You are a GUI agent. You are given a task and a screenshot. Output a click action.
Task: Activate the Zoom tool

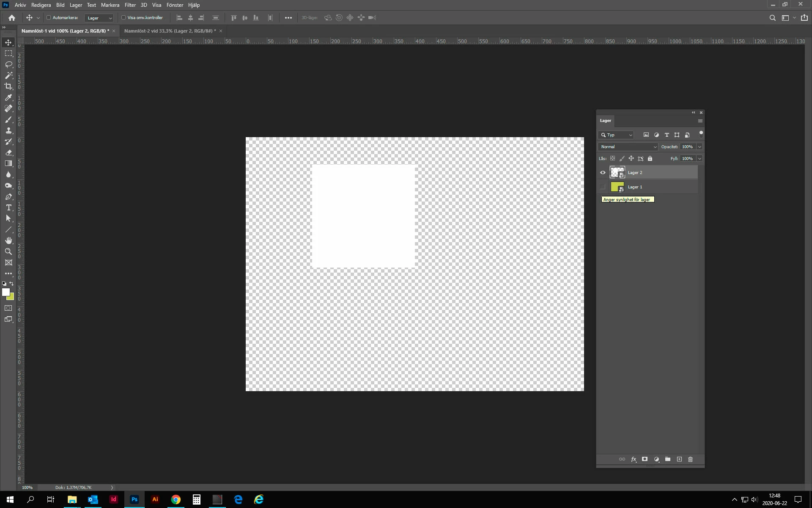(8, 251)
